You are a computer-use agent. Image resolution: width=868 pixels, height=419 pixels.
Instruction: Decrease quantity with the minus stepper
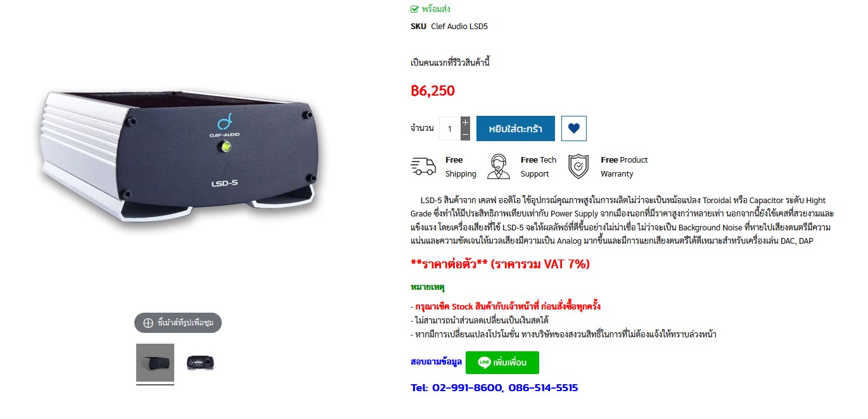click(465, 135)
